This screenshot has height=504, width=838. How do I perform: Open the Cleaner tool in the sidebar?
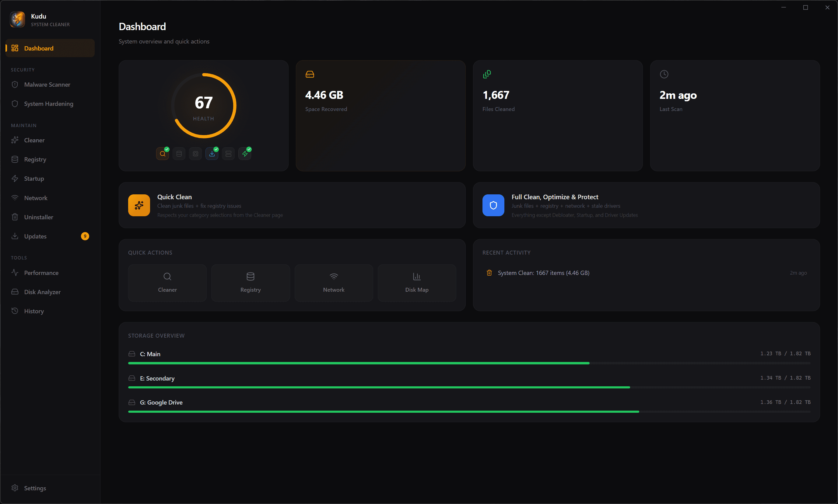pyautogui.click(x=34, y=140)
